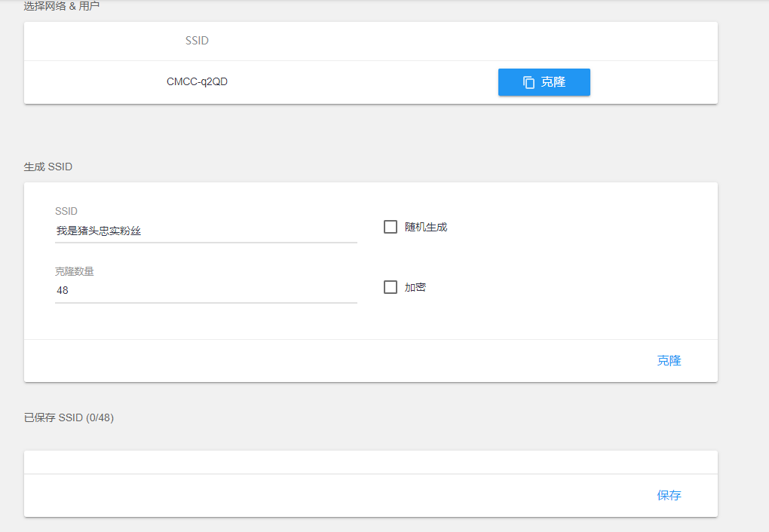Click the empty saved SSID list area
Viewport: 769px width, 532px height.
pos(370,462)
